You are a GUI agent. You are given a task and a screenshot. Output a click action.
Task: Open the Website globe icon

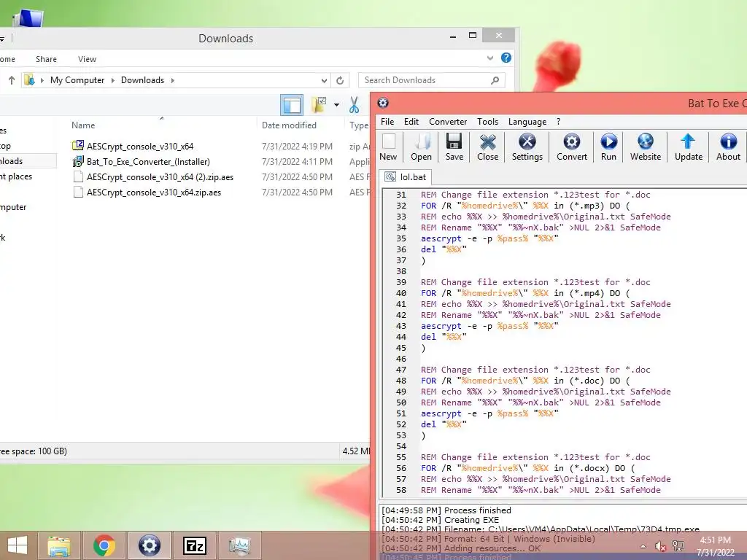tap(646, 147)
